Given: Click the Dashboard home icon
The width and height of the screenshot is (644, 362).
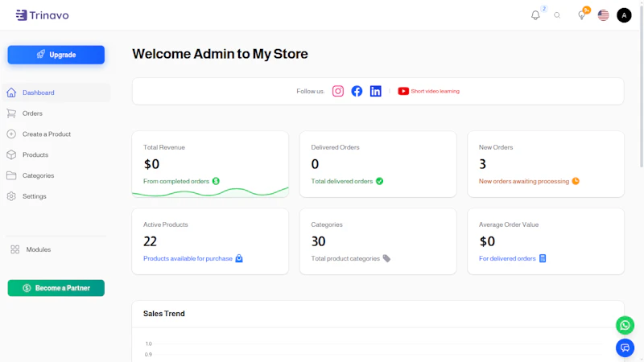Looking at the screenshot, I should 11,93.
